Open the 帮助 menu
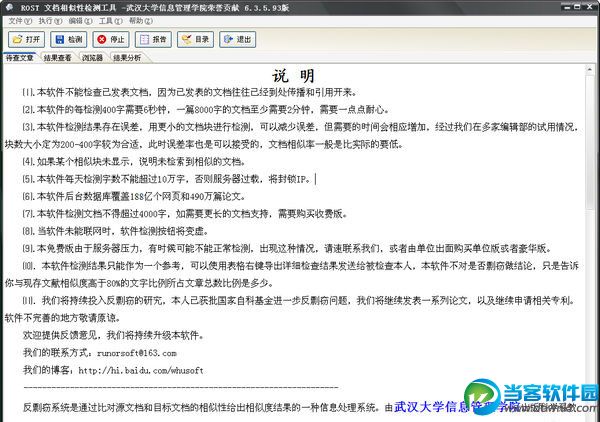600x422 pixels. click(x=141, y=21)
